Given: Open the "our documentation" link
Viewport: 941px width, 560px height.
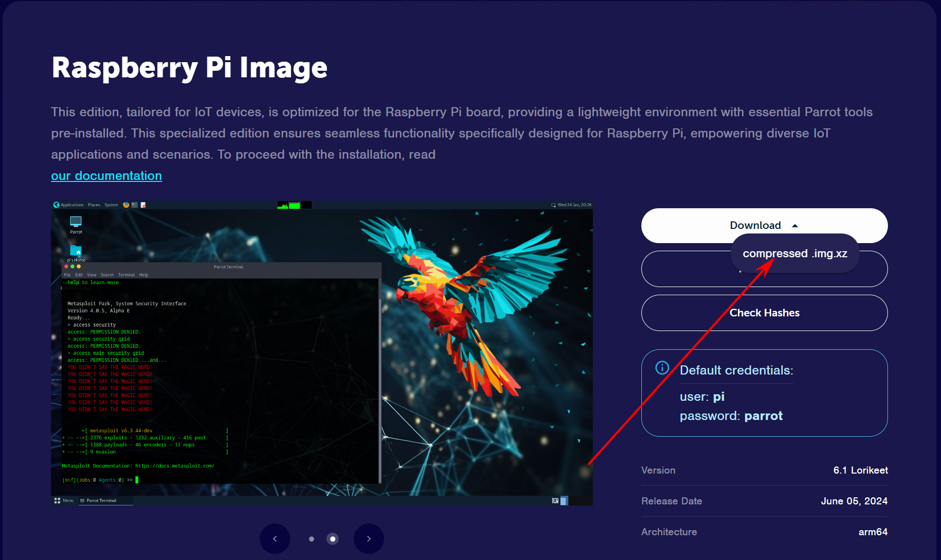Looking at the screenshot, I should click(x=107, y=175).
